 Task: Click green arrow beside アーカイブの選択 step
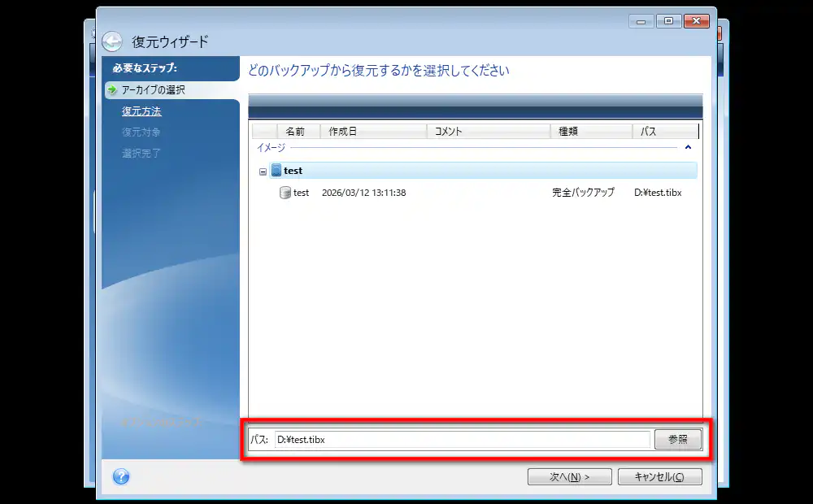tap(112, 90)
